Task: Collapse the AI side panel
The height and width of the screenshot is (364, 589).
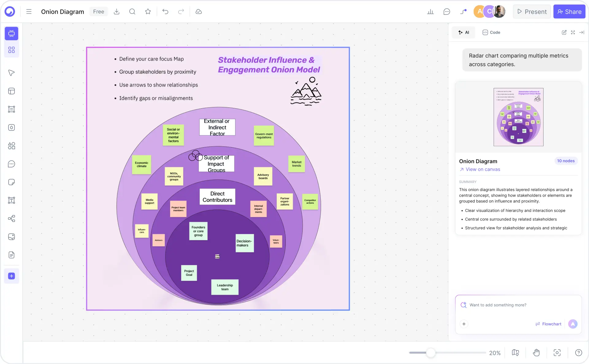Action: [582, 32]
